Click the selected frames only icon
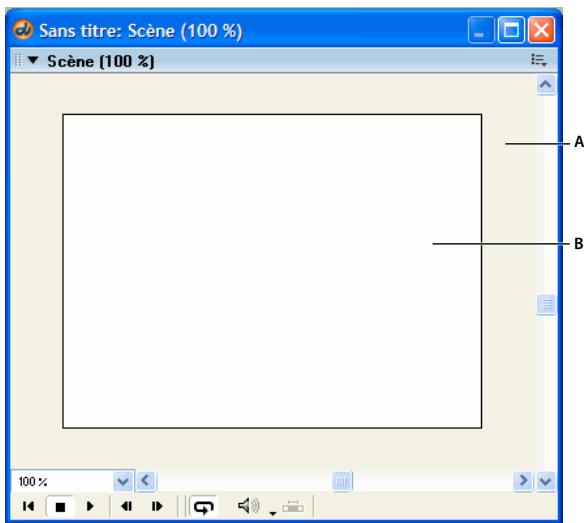 (x=293, y=507)
